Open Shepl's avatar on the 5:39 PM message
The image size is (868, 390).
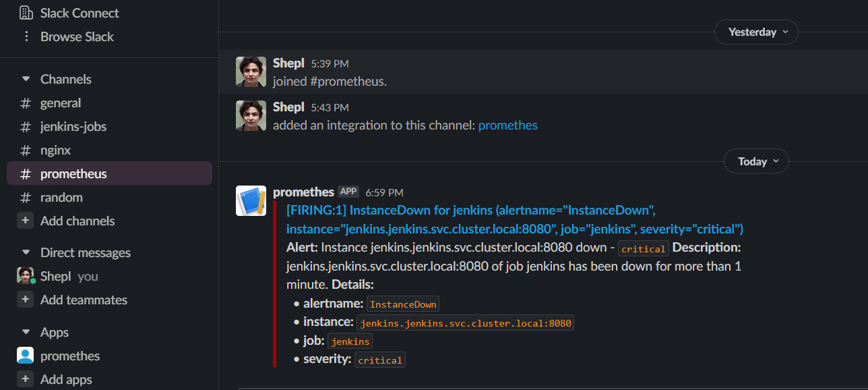pos(251,72)
